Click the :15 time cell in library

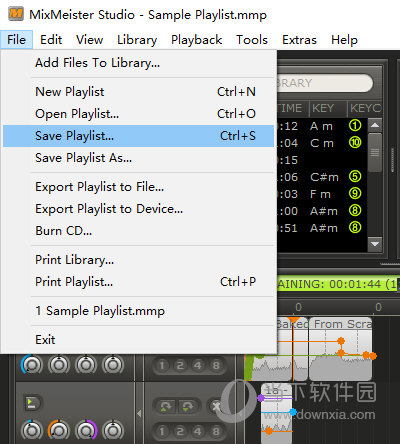(x=288, y=160)
